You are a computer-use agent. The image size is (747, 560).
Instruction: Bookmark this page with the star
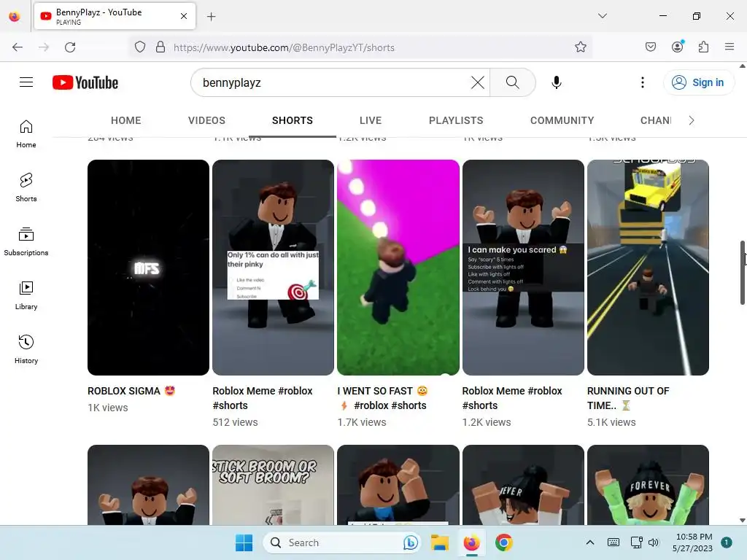tap(580, 47)
